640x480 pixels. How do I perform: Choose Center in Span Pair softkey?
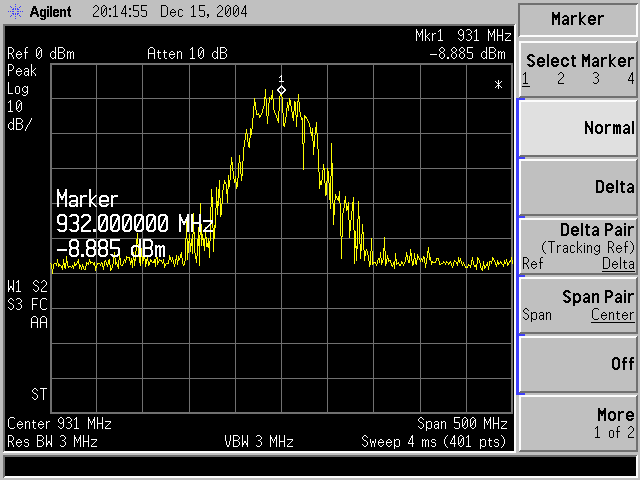(x=613, y=315)
